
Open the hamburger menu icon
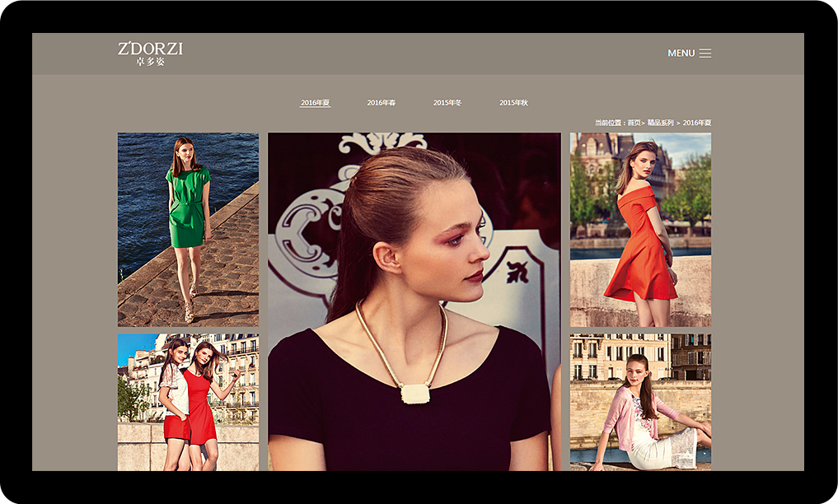click(x=705, y=54)
